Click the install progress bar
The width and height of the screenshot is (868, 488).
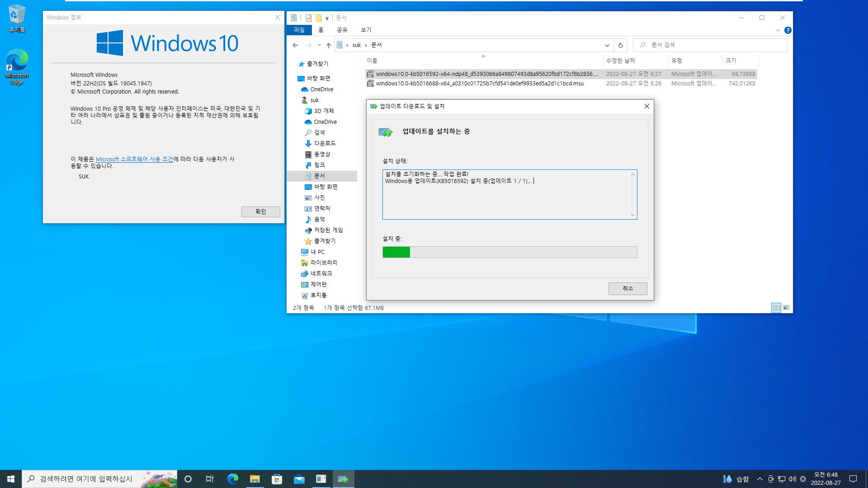509,252
